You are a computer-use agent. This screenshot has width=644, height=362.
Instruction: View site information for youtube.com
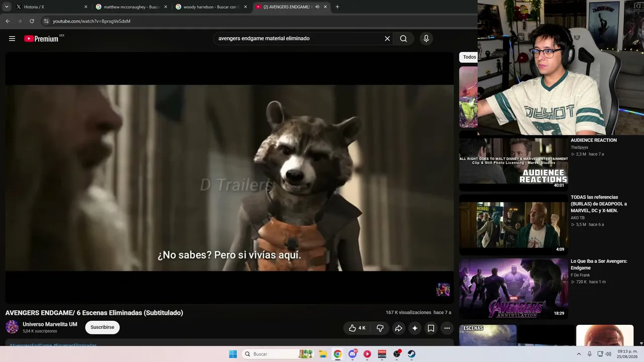click(46, 21)
